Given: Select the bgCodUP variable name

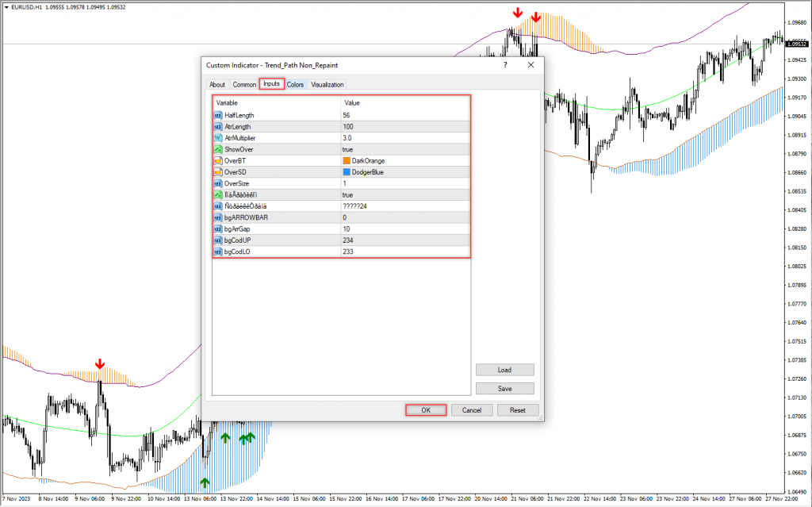Looking at the screenshot, I should point(237,240).
